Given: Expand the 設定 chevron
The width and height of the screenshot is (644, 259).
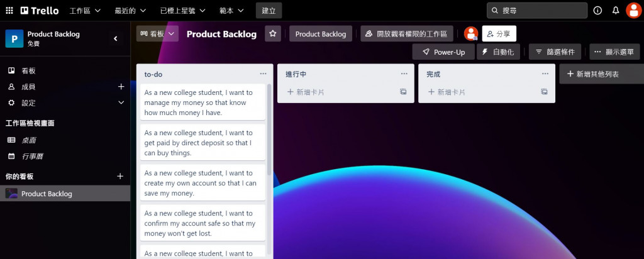Looking at the screenshot, I should tap(121, 102).
